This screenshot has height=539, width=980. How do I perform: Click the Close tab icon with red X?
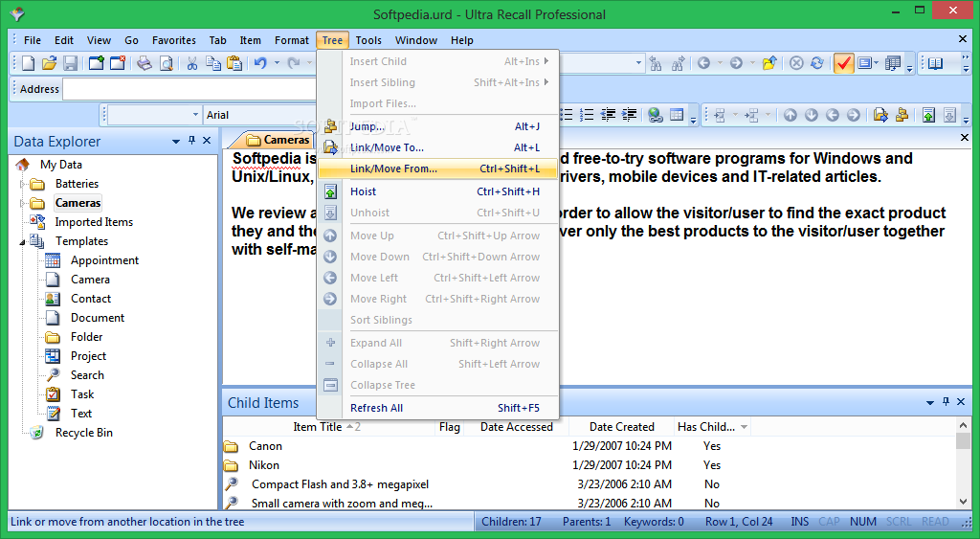pyautogui.click(x=118, y=63)
